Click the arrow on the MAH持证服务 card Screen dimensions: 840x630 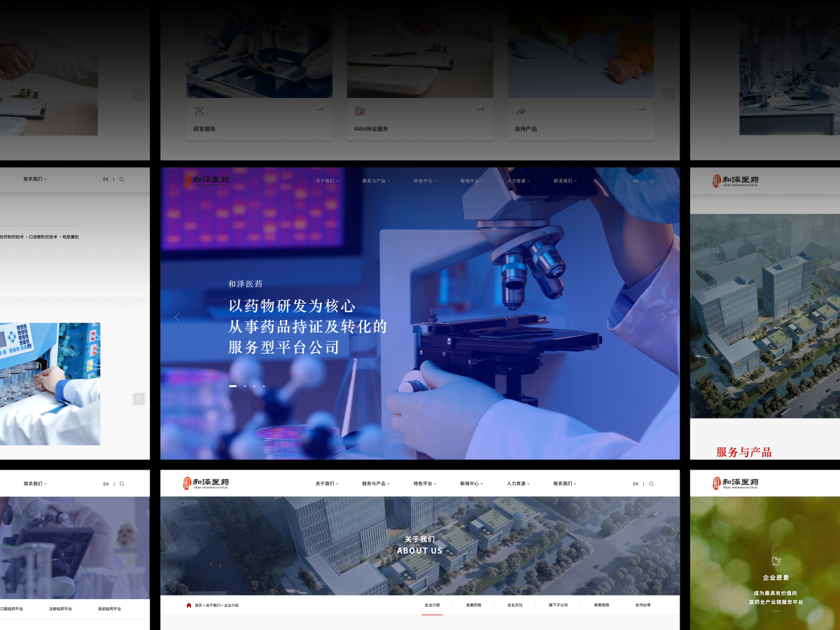pyautogui.click(x=481, y=109)
